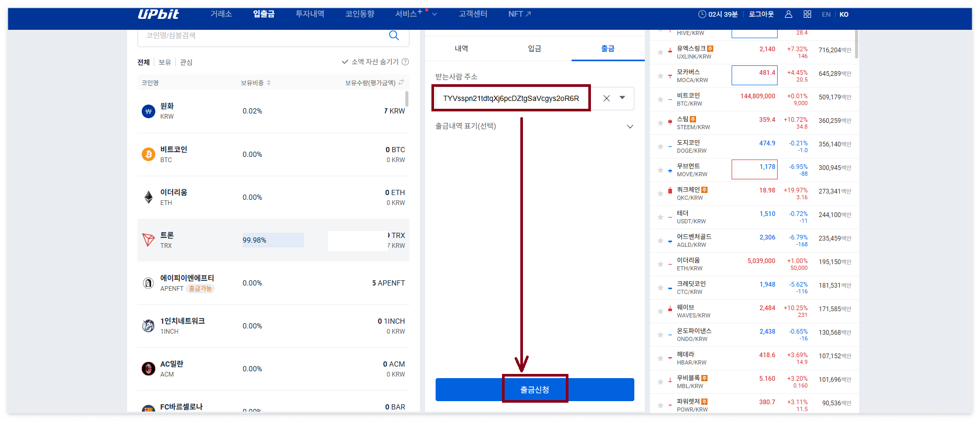Switch to the 입금 tab
980x421 pixels.
tap(534, 49)
